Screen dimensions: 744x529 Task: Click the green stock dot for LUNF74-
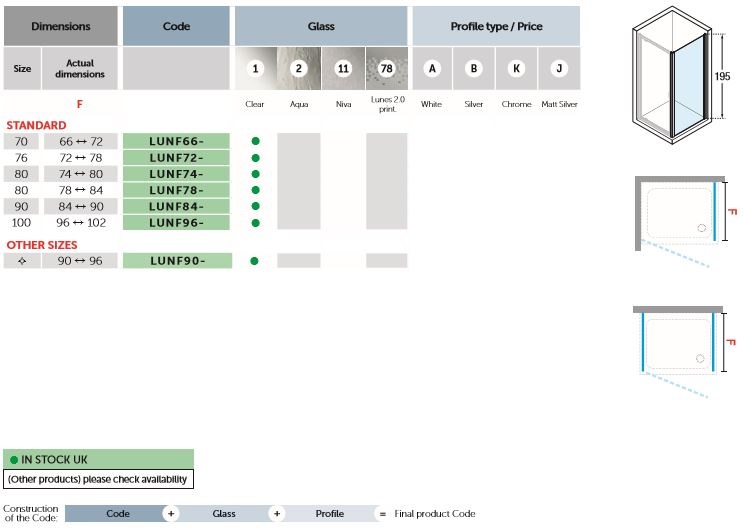(255, 174)
